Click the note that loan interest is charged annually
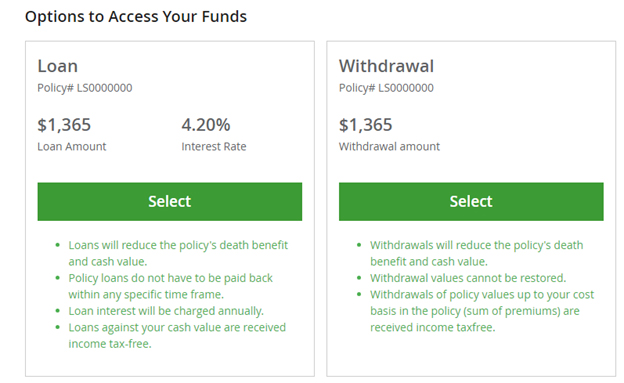624x383 pixels. tap(166, 311)
